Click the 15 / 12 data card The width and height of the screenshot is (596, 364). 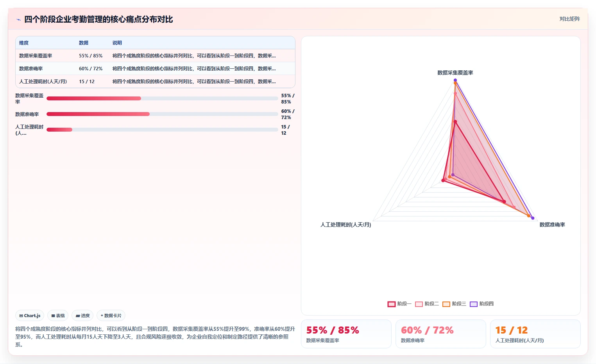tap(535, 334)
